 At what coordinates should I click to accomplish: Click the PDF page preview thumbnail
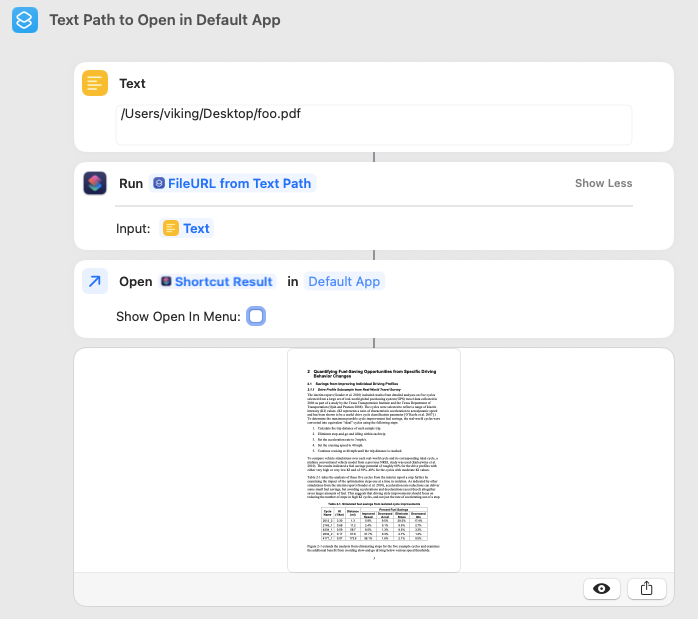pyautogui.click(x=373, y=460)
